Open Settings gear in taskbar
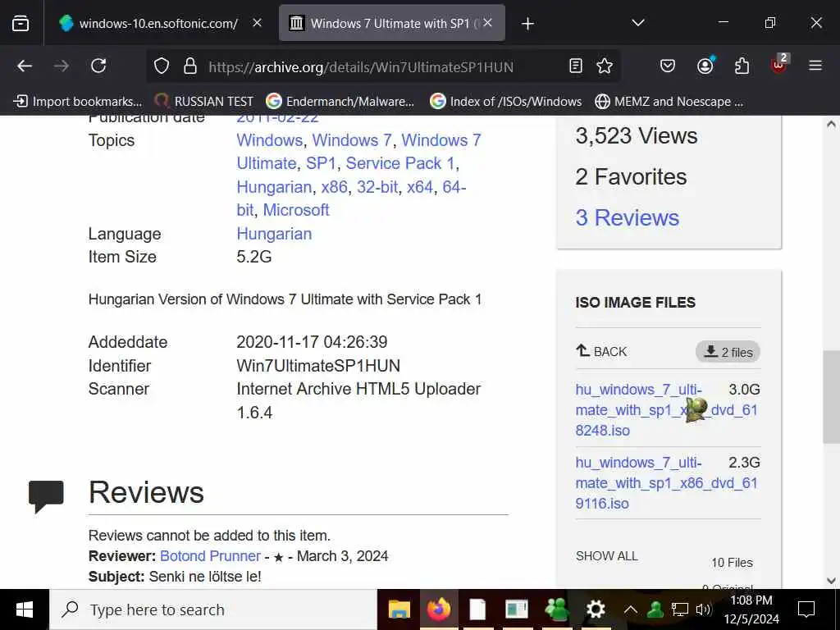Screen dimensions: 840x630 point(596,609)
